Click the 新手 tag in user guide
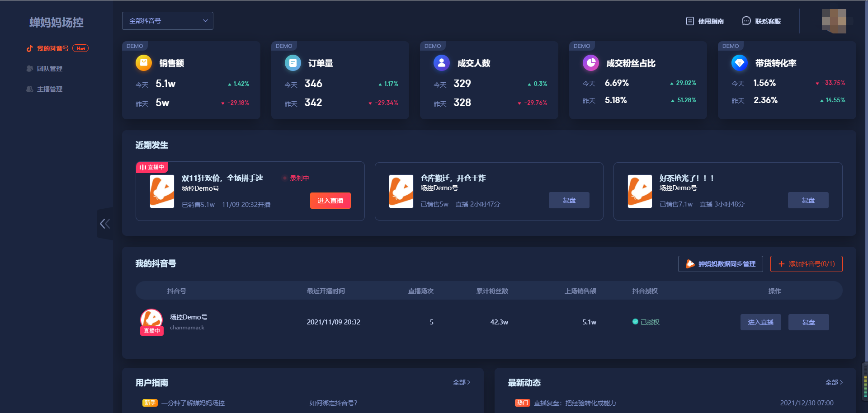 [150, 403]
